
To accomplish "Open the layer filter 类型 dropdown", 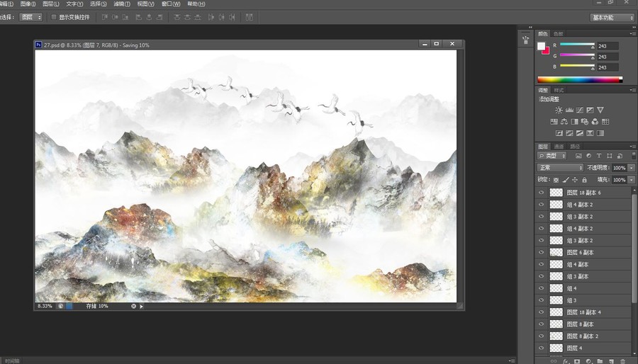I will click(552, 156).
